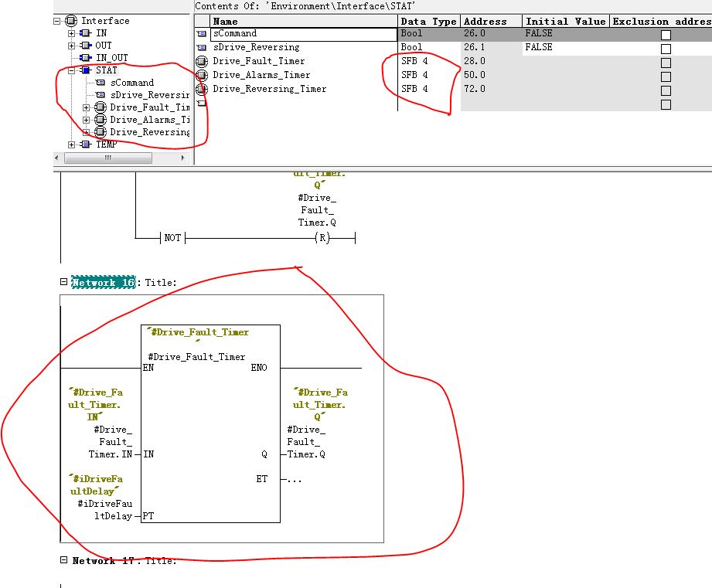Select Drive_Alarms_Ti block icon in tree
This screenshot has width=712, height=588.
(x=100, y=120)
